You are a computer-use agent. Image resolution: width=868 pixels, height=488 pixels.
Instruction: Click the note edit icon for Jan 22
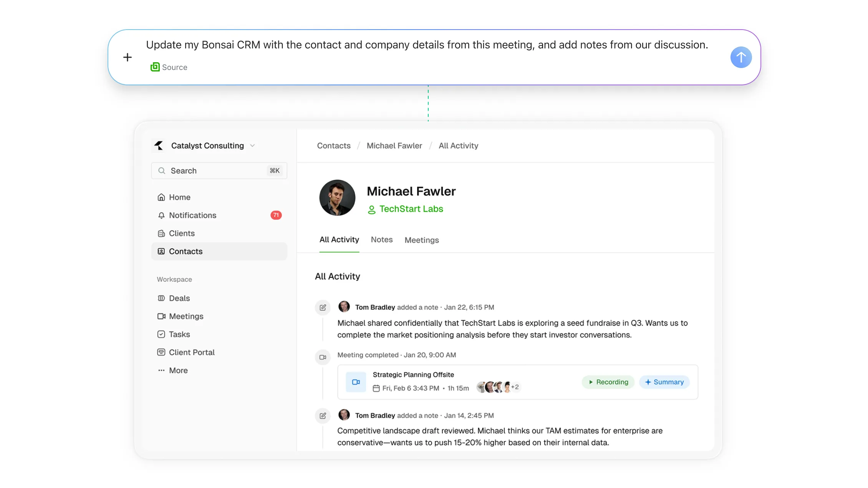pyautogui.click(x=323, y=307)
